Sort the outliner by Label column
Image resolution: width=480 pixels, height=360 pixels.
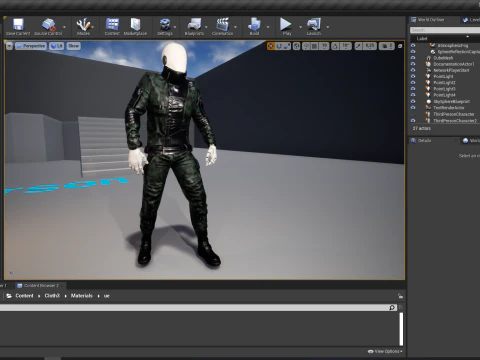click(x=422, y=39)
